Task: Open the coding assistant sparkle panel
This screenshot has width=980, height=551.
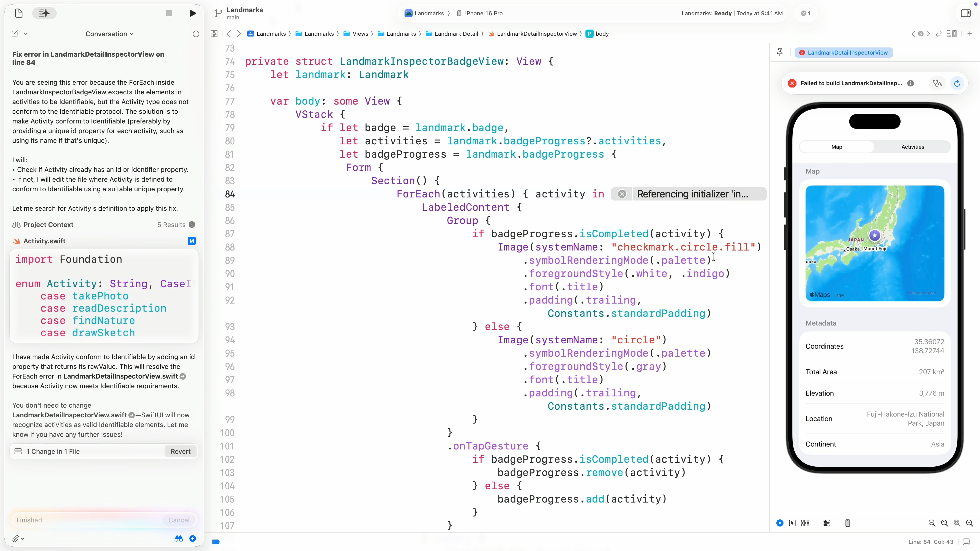Action: pos(44,13)
